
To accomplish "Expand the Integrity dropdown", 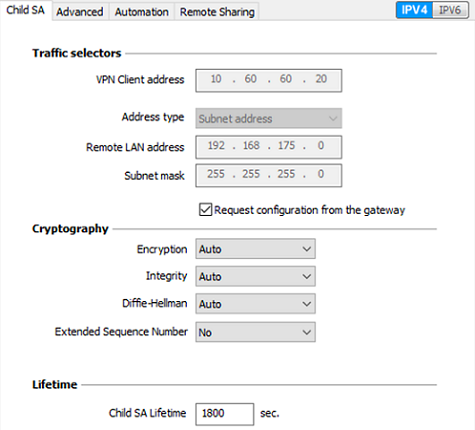I will pos(255,276).
